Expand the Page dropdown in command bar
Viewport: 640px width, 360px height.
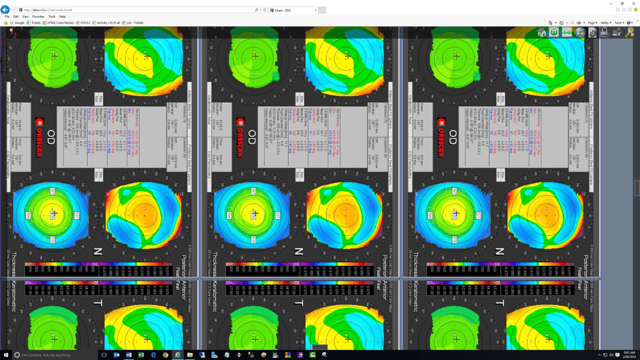[592, 23]
